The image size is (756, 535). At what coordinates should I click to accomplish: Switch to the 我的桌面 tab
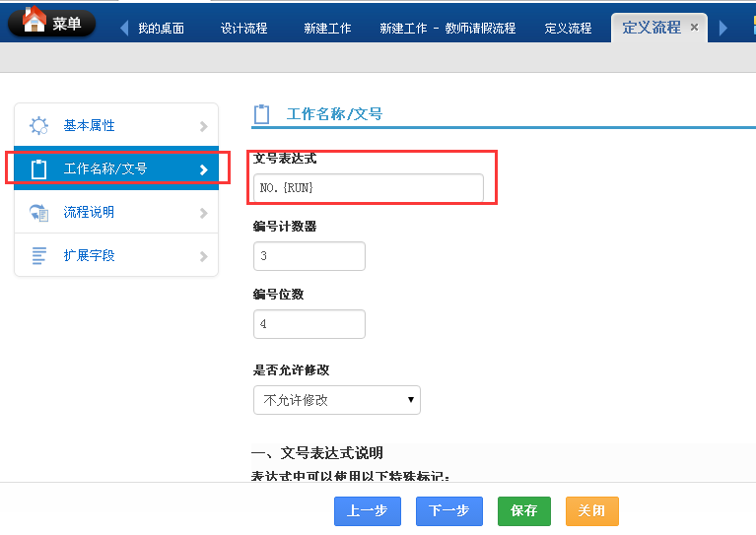pos(161,28)
